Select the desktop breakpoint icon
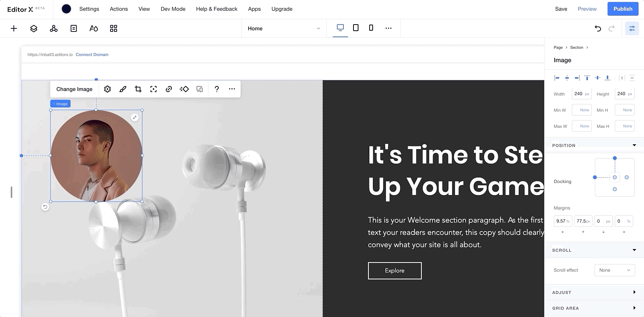644x317 pixels. click(340, 28)
